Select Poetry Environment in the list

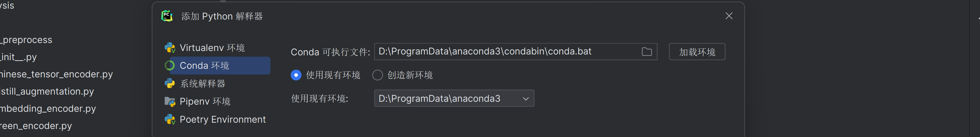pos(223,120)
